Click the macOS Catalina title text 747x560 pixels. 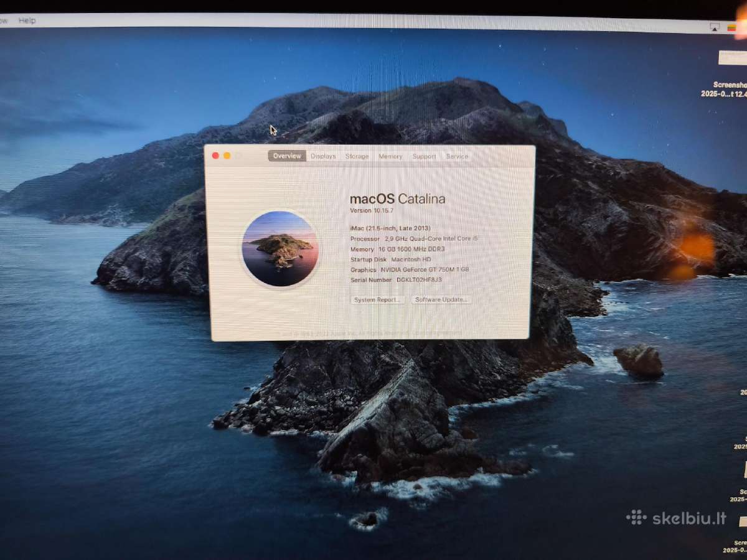[397, 199]
